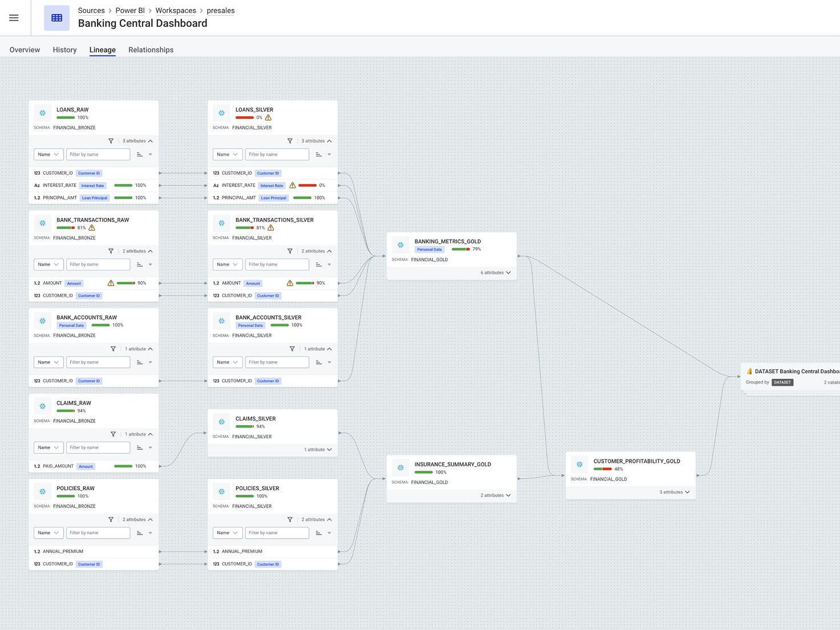Open the filter funnel icon on LOANS_SILVER

click(290, 140)
